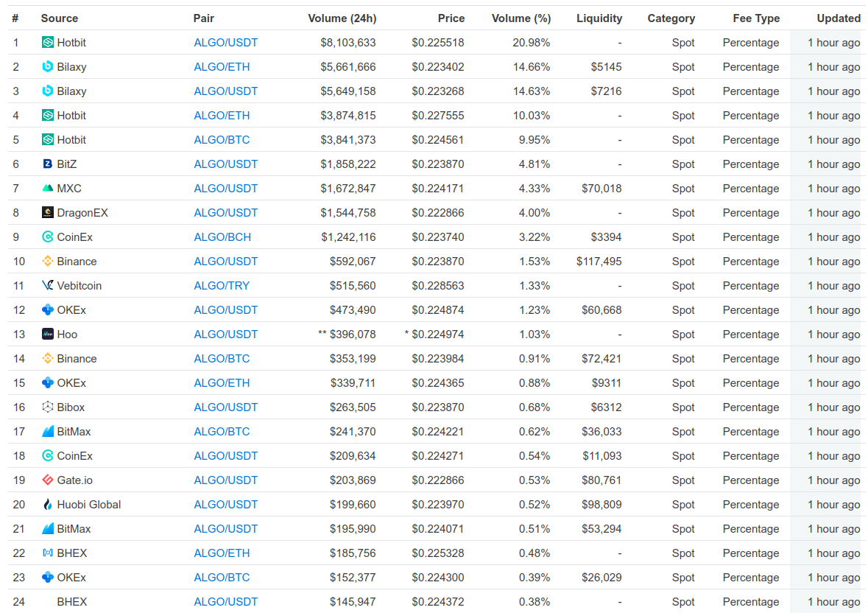Open ALGO/ETH pair for OKEx row 15

coord(222,384)
